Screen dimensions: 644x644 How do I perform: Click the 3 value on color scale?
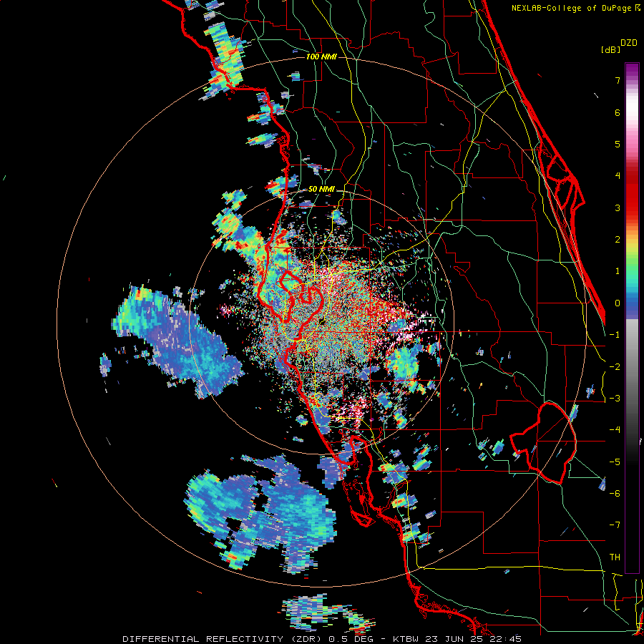click(x=618, y=208)
